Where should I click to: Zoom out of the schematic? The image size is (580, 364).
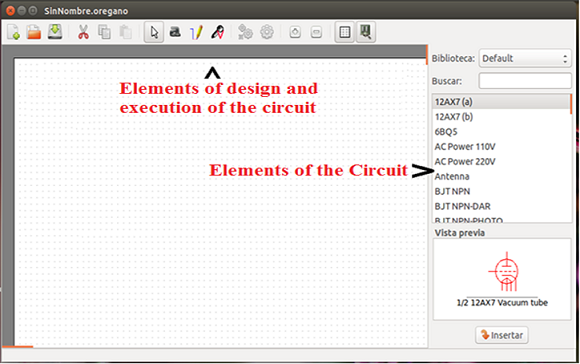point(316,32)
